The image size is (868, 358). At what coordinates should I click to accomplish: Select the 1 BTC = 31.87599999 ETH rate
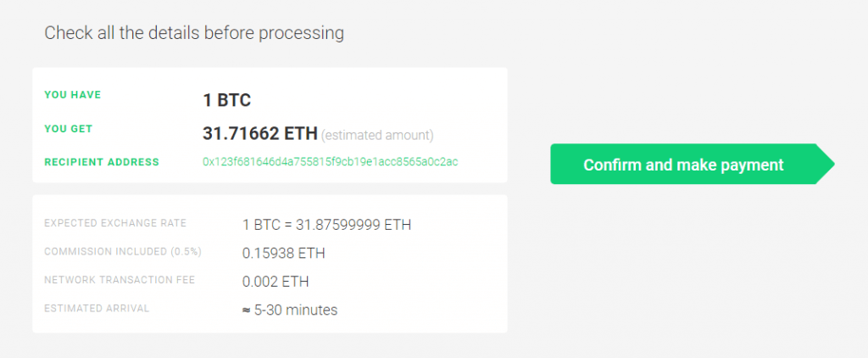[x=326, y=225]
